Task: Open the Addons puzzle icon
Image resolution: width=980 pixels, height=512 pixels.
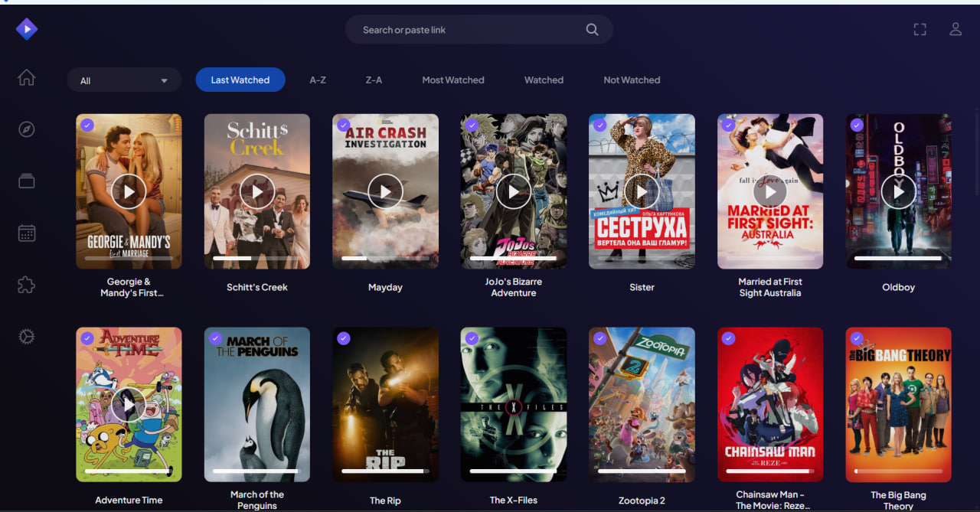Action: (27, 285)
